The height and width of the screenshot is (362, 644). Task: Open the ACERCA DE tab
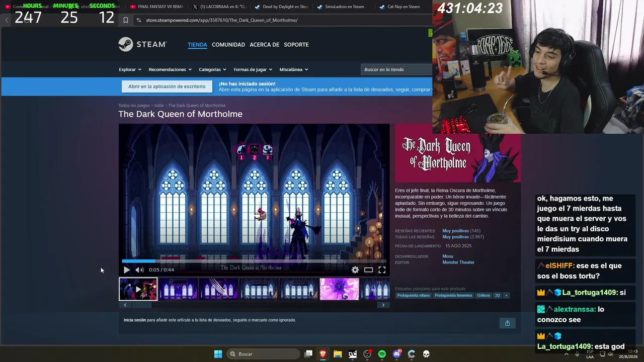265,45
